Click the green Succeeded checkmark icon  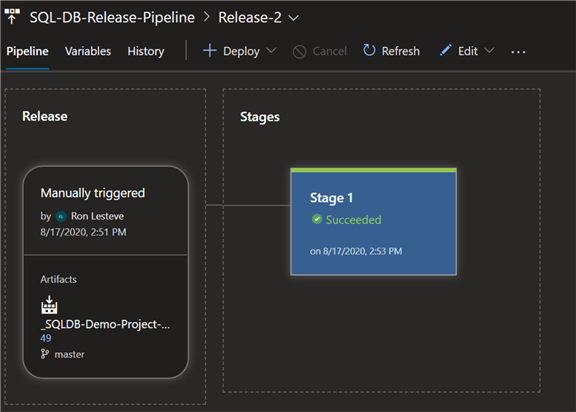(x=317, y=219)
